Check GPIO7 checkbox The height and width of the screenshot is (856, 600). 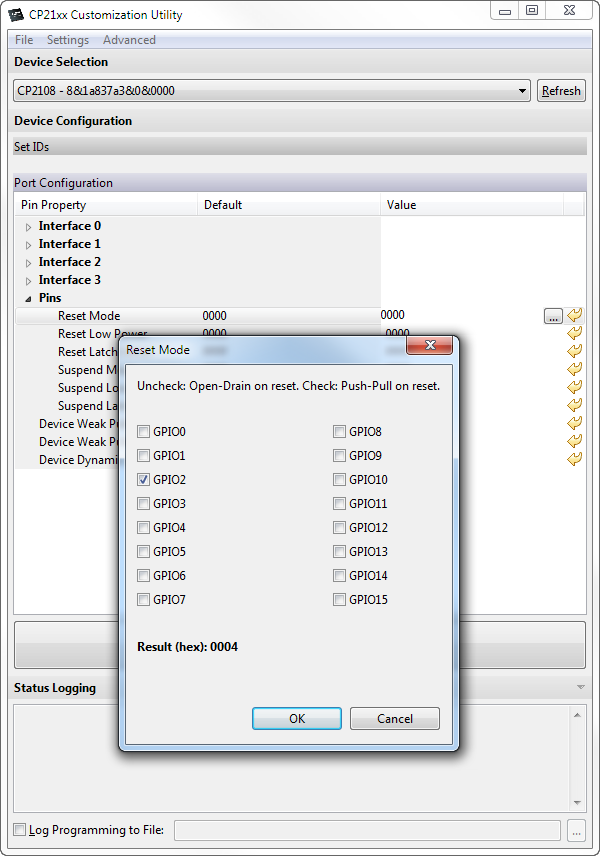point(144,600)
